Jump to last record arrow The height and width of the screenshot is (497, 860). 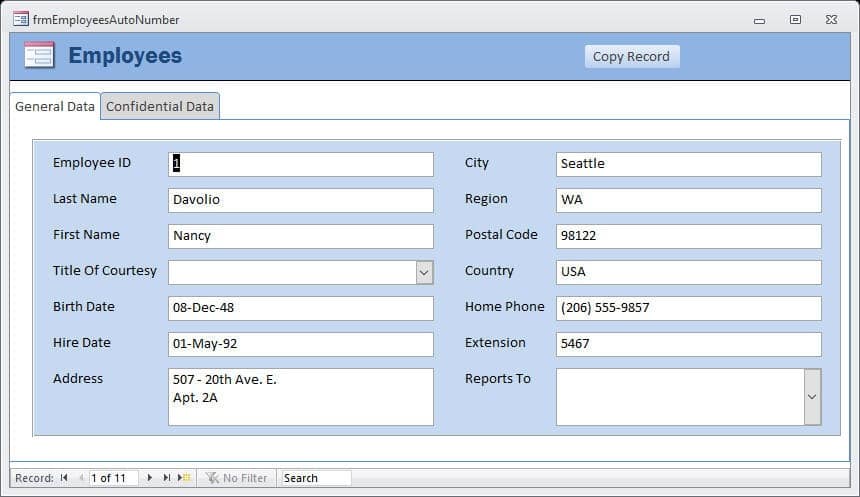[167, 478]
